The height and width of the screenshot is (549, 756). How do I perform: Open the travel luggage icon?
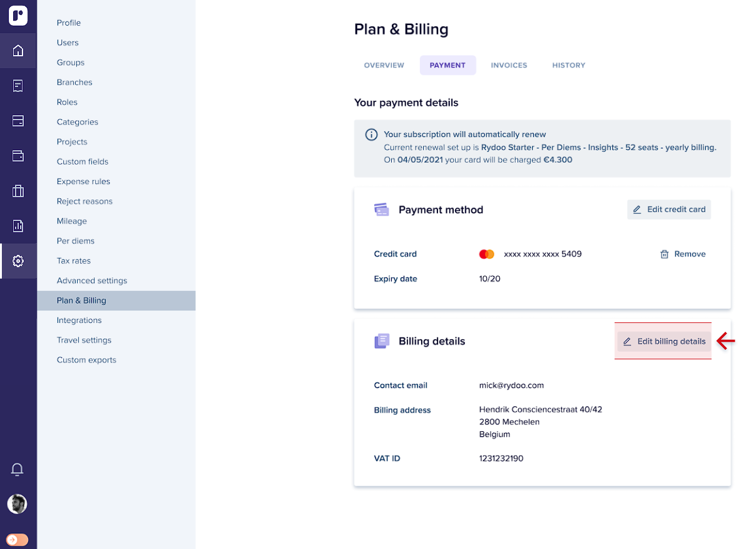18,191
